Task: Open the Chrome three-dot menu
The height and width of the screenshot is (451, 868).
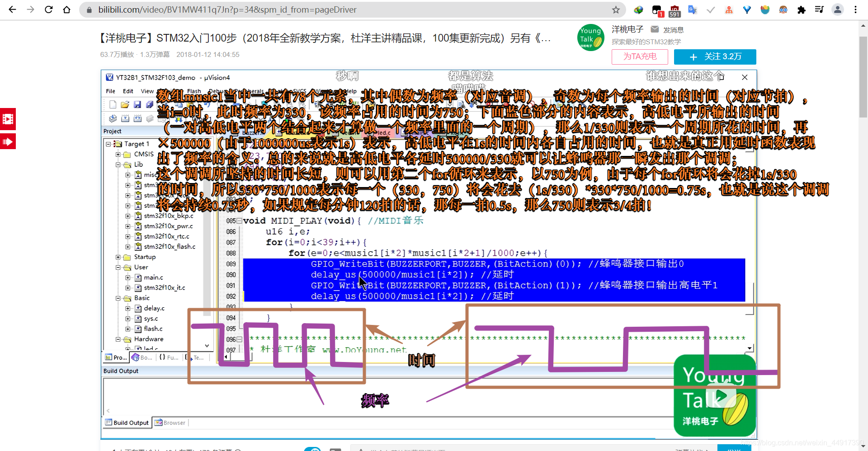Action: 855,9
